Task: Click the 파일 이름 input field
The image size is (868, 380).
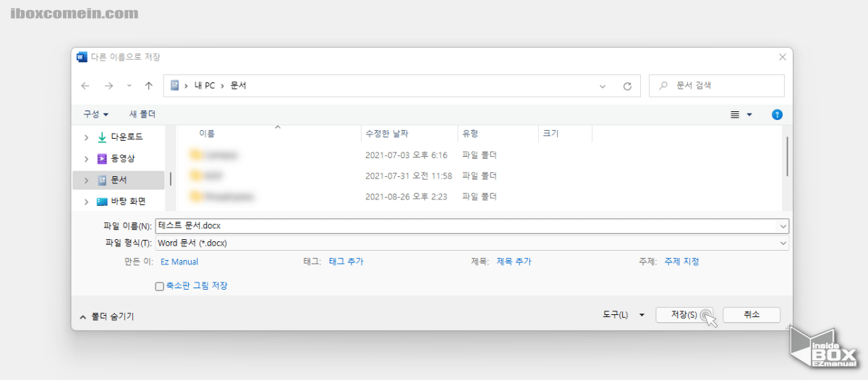Action: (x=466, y=226)
